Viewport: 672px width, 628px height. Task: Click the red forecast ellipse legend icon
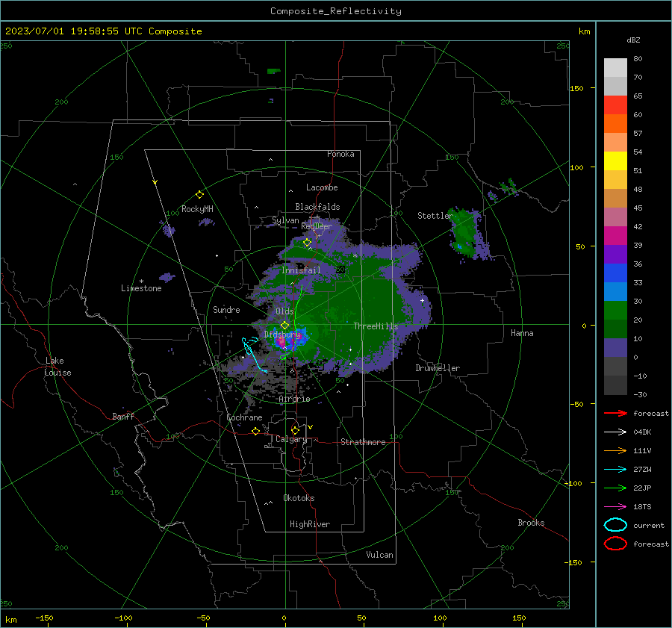pyautogui.click(x=615, y=544)
